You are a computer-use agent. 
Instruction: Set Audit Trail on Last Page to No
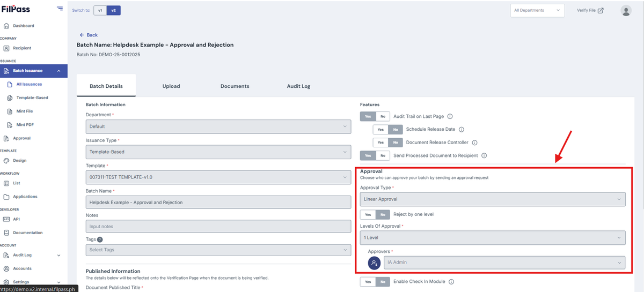(383, 116)
